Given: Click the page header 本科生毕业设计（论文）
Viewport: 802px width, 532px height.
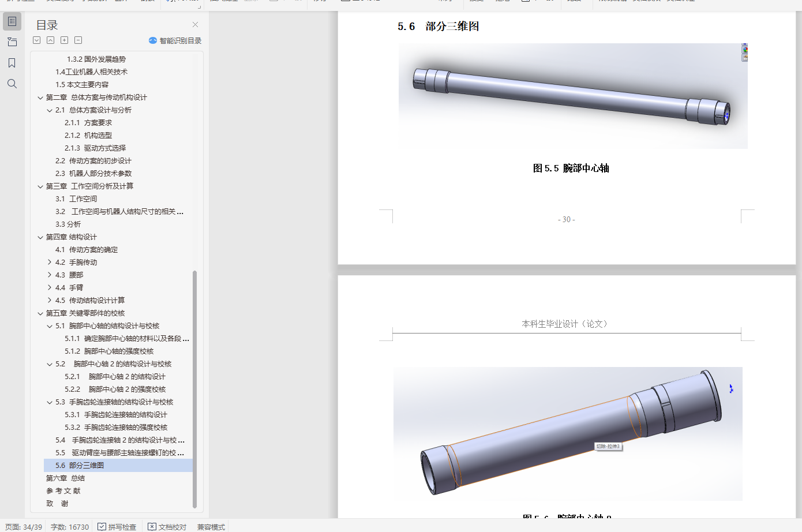Looking at the screenshot, I should pyautogui.click(x=565, y=324).
